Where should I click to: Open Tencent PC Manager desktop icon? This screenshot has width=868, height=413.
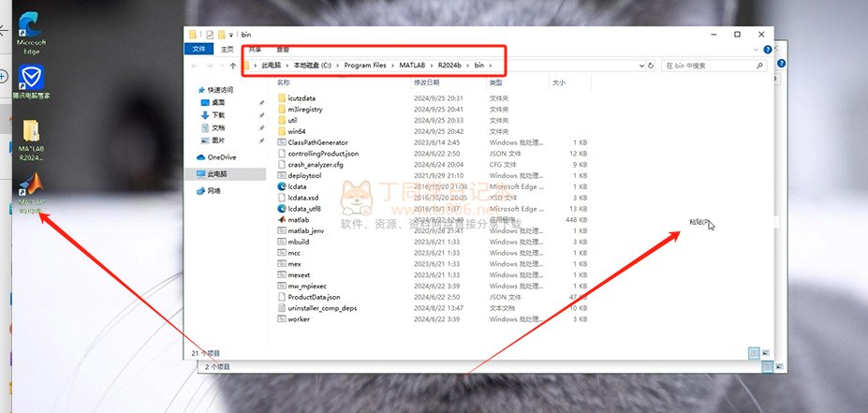point(31,81)
